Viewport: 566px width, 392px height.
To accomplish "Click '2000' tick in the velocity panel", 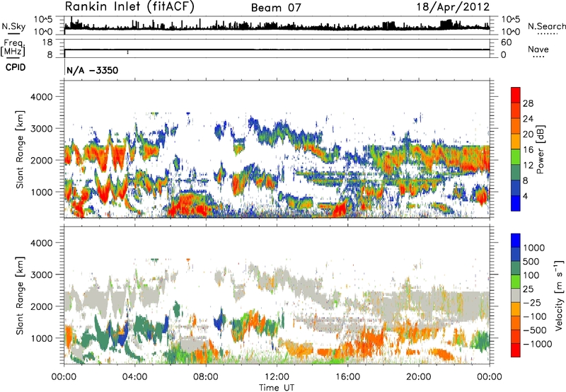I will 41,306.
